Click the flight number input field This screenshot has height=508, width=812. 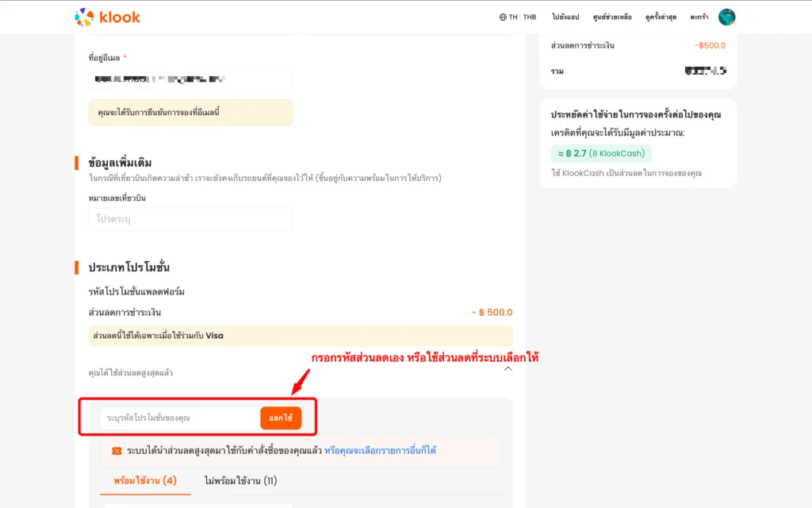(x=190, y=219)
